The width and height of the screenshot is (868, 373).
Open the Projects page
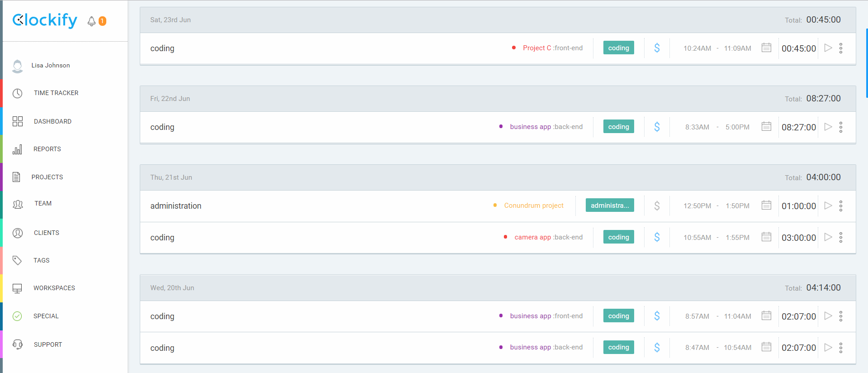[x=47, y=177]
